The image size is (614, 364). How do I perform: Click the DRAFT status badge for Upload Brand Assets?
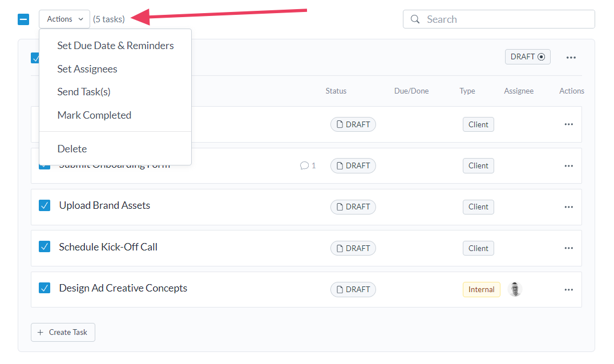coord(353,207)
